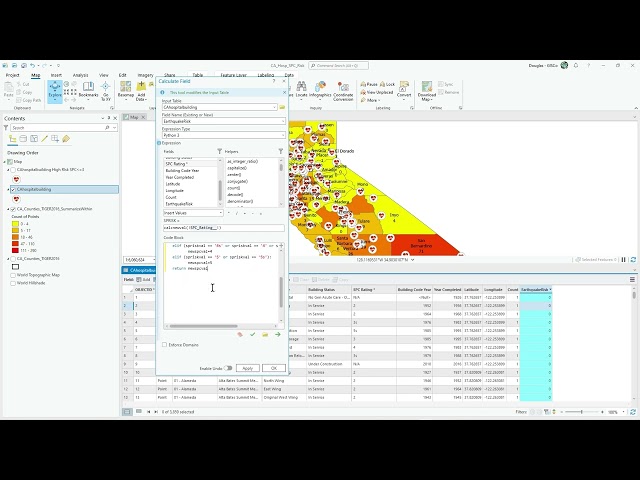The image size is (640, 480).
Task: Switch to the View ribbon tab
Action: click(x=104, y=75)
